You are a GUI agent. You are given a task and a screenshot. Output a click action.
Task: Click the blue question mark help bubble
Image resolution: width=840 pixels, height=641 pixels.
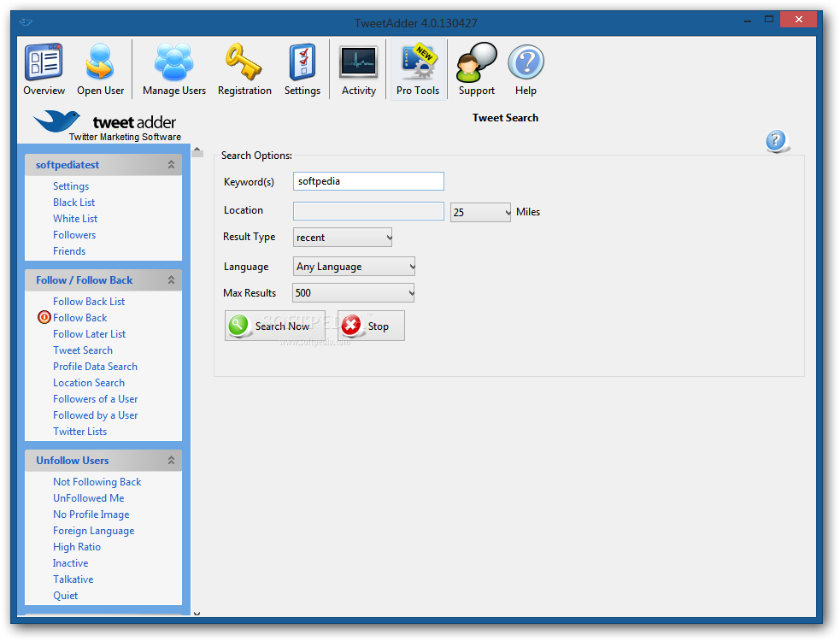point(776,142)
